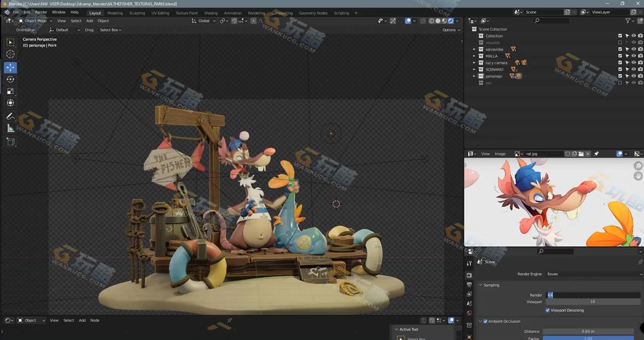Hide the SCENARIO collection with eye icon
Image resolution: width=644 pixels, height=340 pixels.
pyautogui.click(x=633, y=70)
